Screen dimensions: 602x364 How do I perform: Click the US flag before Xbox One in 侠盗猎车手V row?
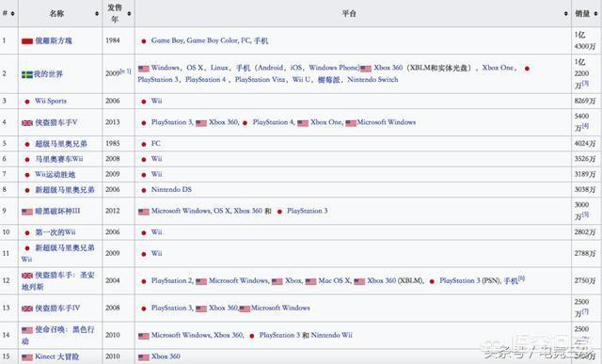303,123
